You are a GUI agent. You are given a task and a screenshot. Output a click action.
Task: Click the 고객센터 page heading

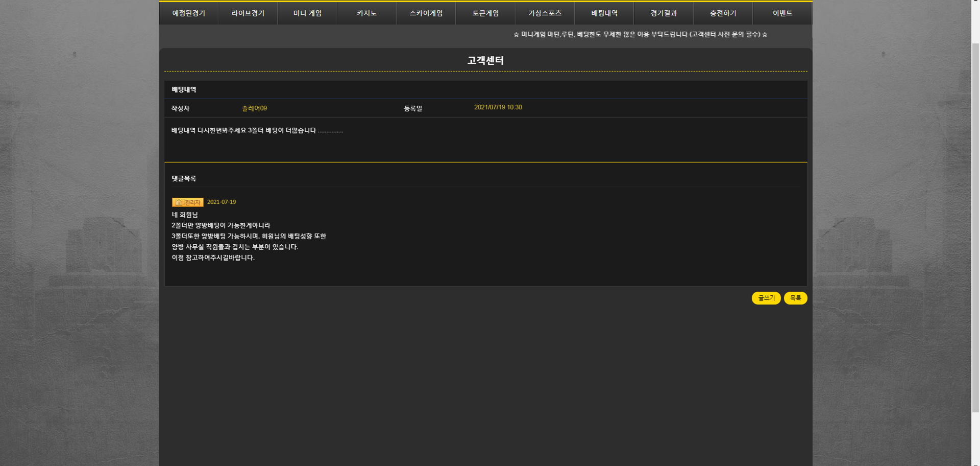point(485,60)
